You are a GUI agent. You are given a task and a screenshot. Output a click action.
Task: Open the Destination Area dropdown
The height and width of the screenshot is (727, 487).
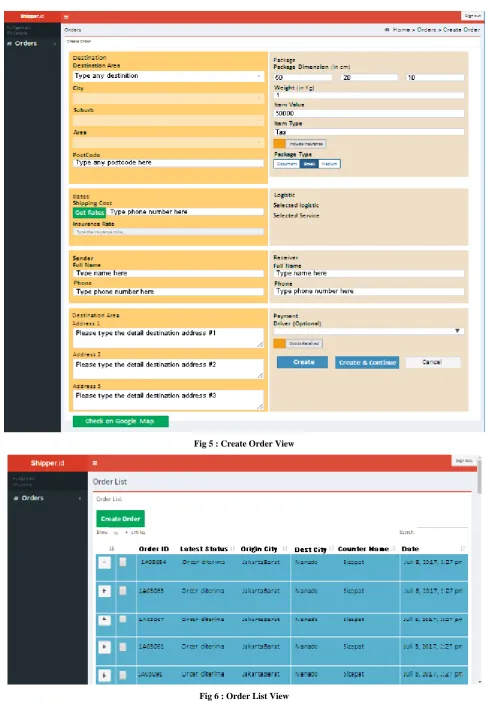pyautogui.click(x=168, y=76)
